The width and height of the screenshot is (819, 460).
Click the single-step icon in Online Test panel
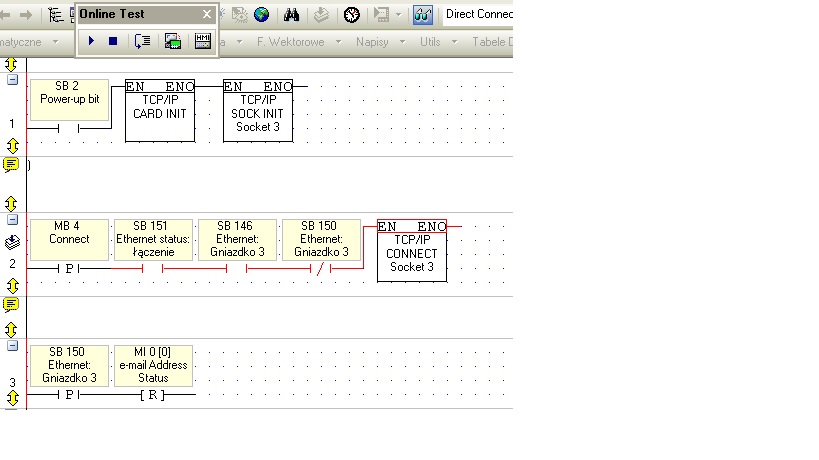pos(143,41)
